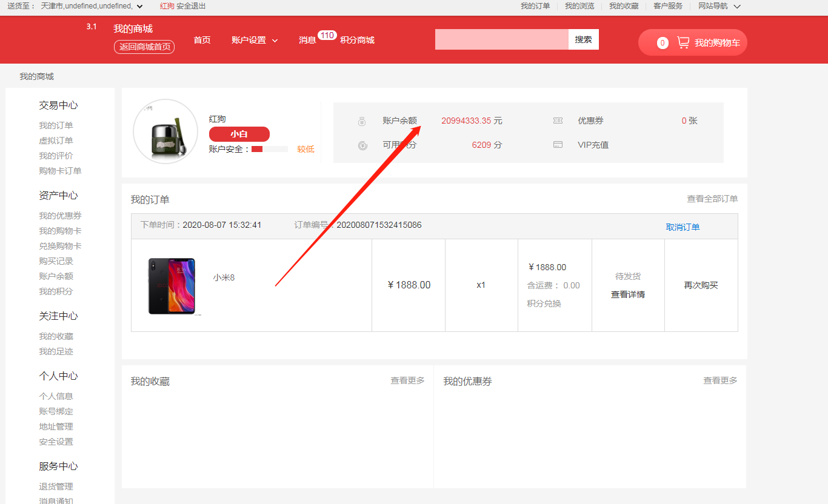The image size is (828, 504).
Task: Click the message count badge 110
Action: (x=327, y=35)
